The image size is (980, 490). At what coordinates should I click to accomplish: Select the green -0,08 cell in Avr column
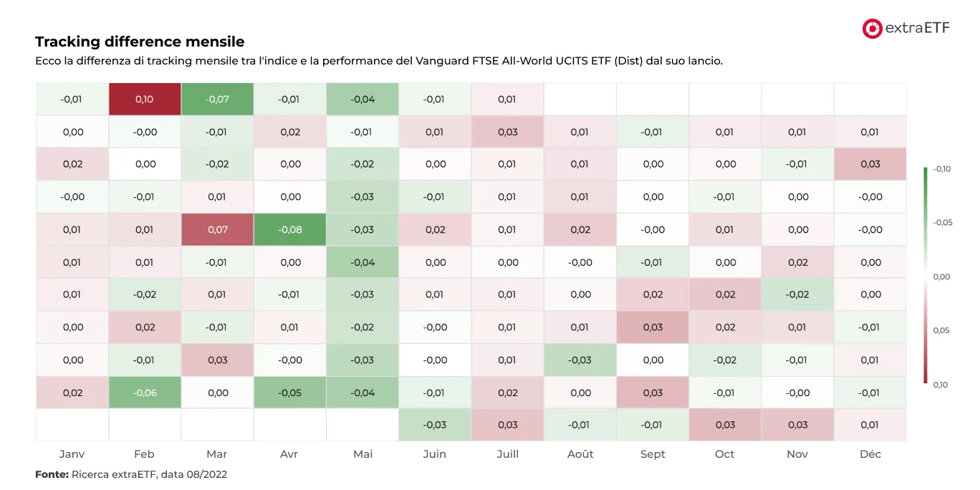(290, 230)
